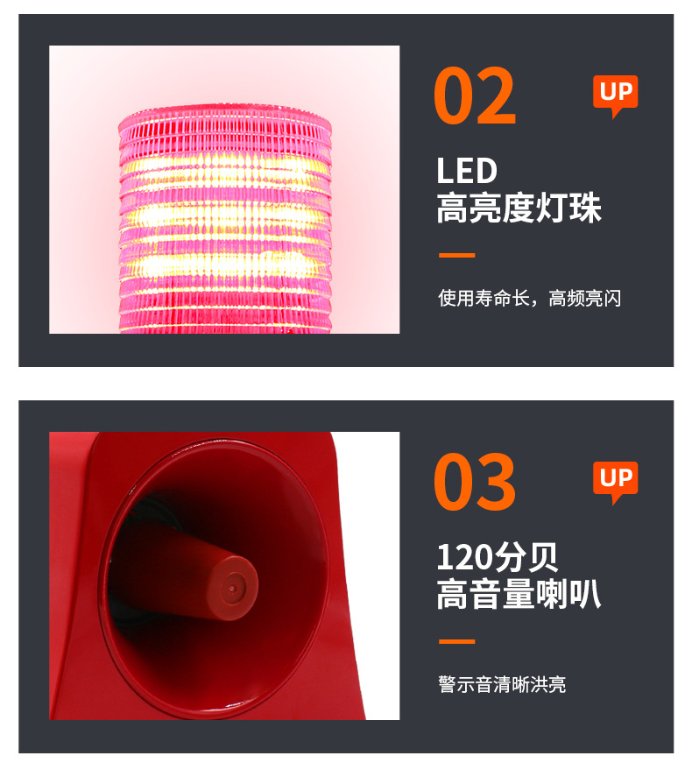This screenshot has width=692, height=784.
Task: Select the large orange number 03
Action: (x=474, y=482)
